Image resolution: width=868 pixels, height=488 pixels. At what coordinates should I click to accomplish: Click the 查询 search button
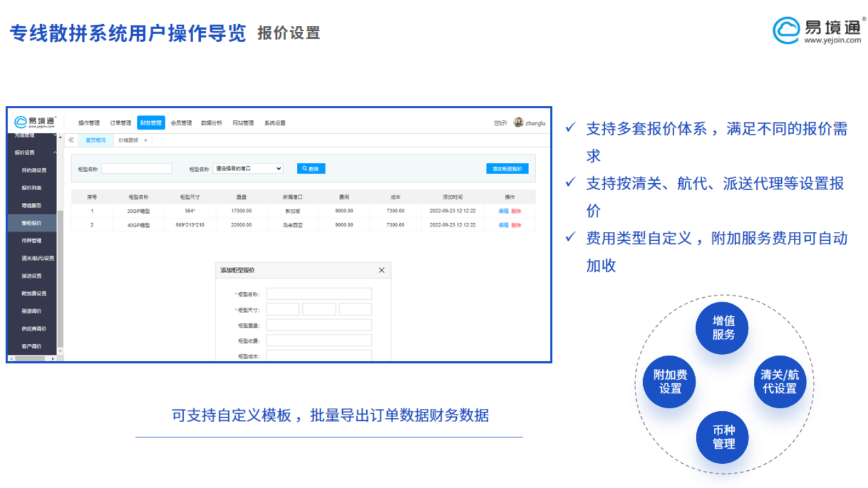311,169
